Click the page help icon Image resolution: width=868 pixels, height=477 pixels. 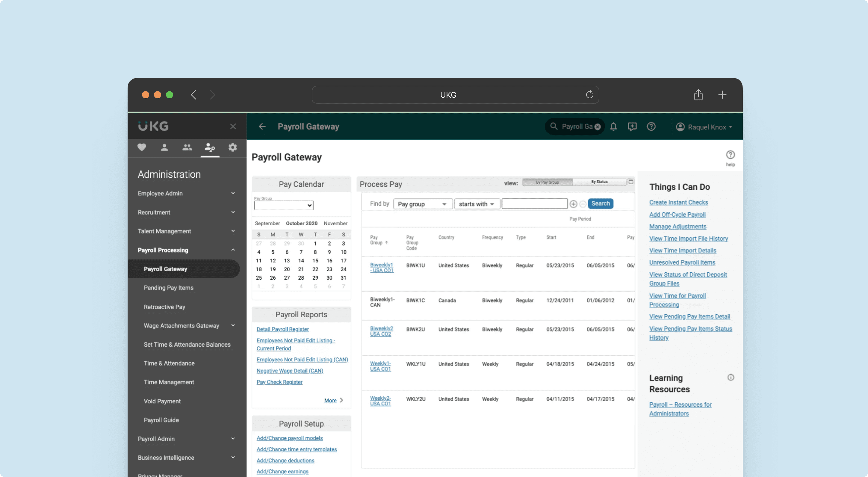pos(730,155)
